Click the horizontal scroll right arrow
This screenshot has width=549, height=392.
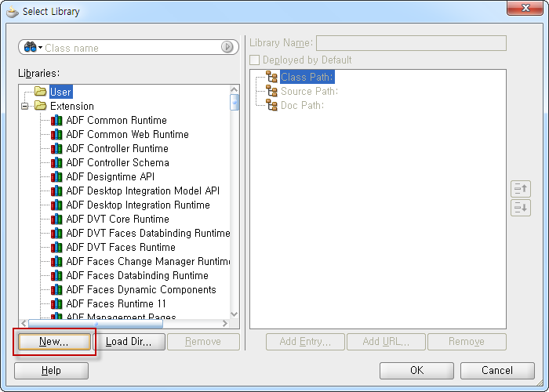225,323
